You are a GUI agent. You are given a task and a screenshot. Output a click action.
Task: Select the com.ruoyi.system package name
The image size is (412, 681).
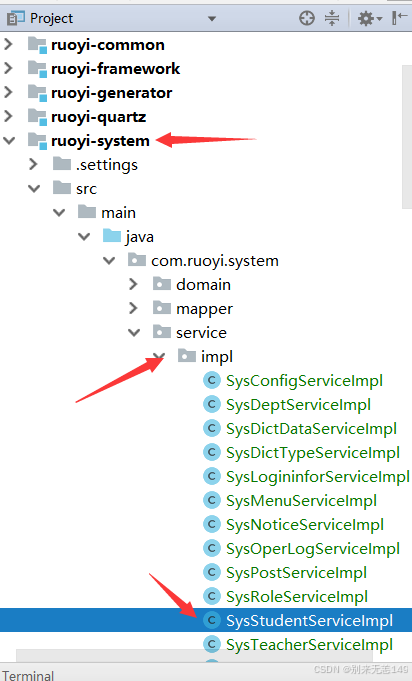coord(215,261)
